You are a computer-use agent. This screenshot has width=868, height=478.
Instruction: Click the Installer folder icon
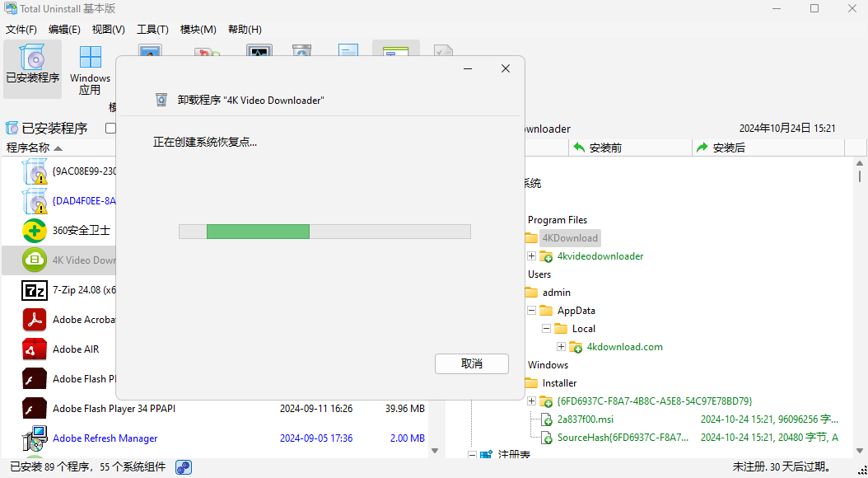tap(531, 382)
